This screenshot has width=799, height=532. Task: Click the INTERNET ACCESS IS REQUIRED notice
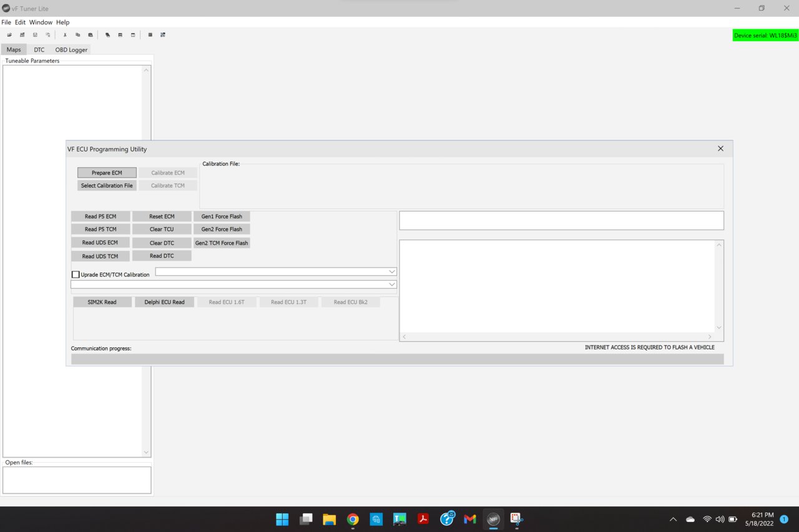[650, 347]
